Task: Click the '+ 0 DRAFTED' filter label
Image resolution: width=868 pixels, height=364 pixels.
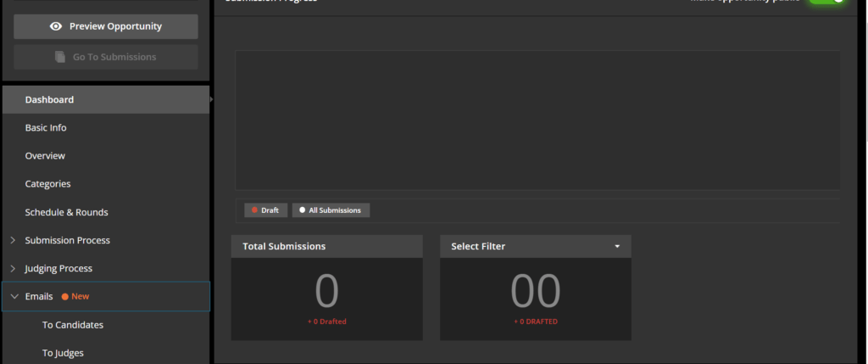Action: (536, 322)
